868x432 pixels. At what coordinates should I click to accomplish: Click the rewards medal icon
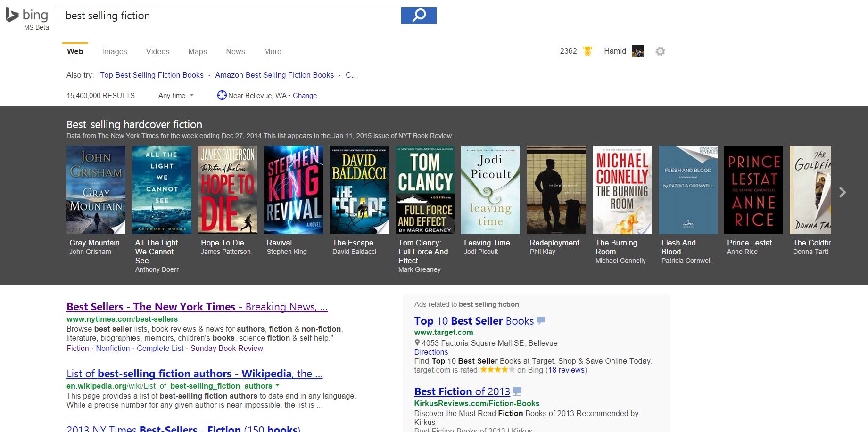pyautogui.click(x=587, y=51)
